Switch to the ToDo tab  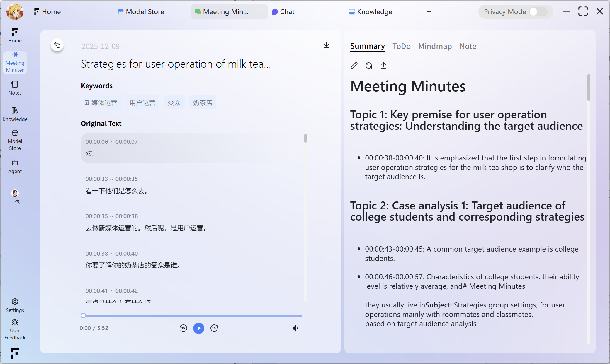(x=401, y=46)
